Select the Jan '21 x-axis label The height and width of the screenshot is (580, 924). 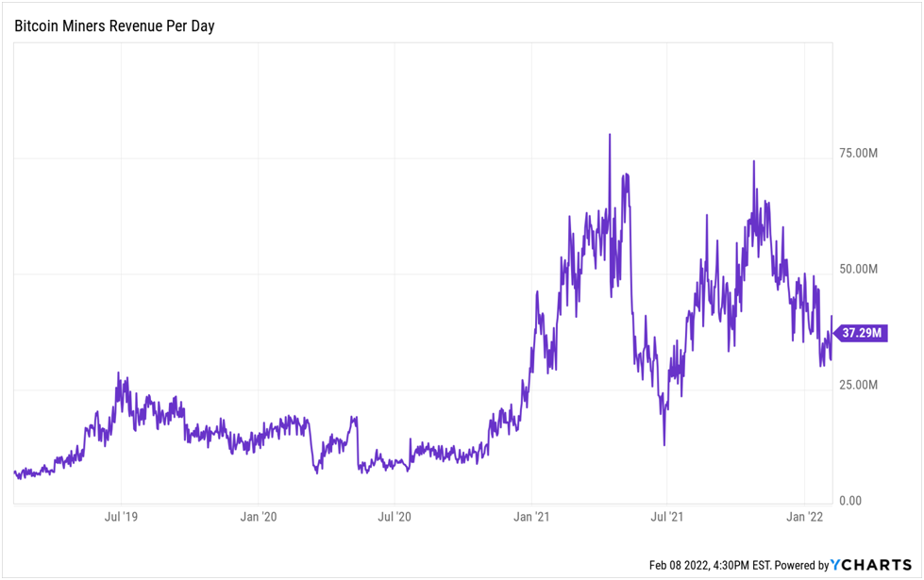coord(531,516)
